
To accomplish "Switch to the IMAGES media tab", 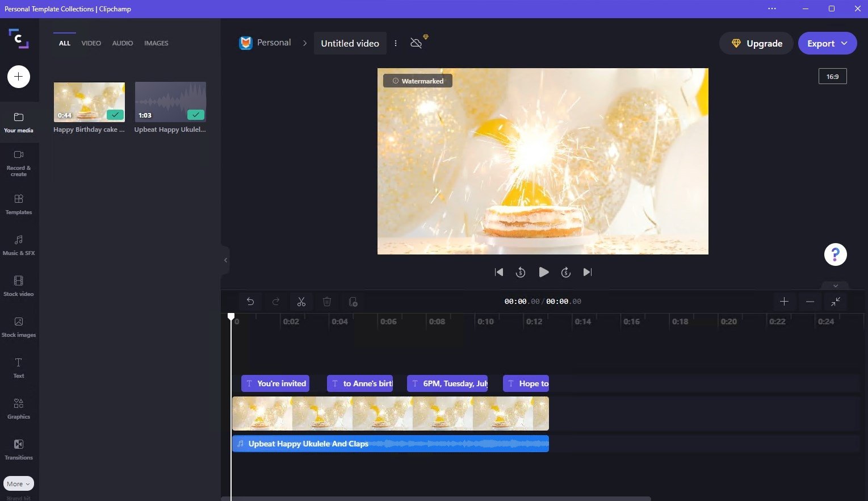I will click(156, 43).
